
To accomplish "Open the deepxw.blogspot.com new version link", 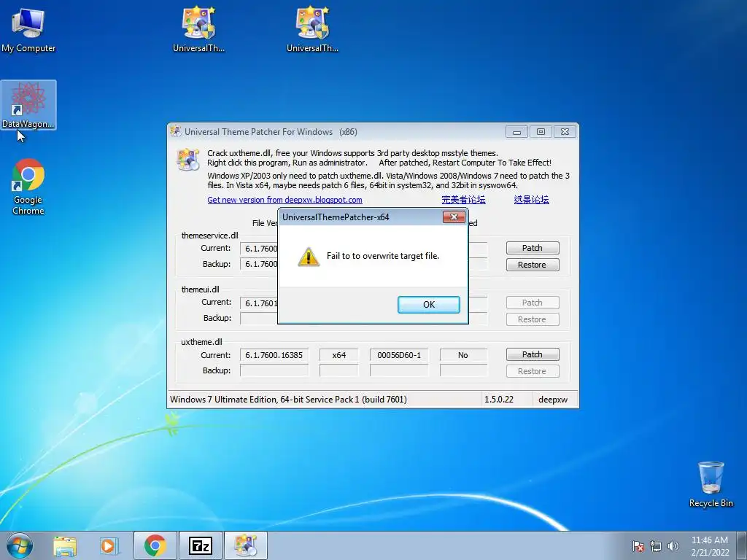I will (285, 200).
